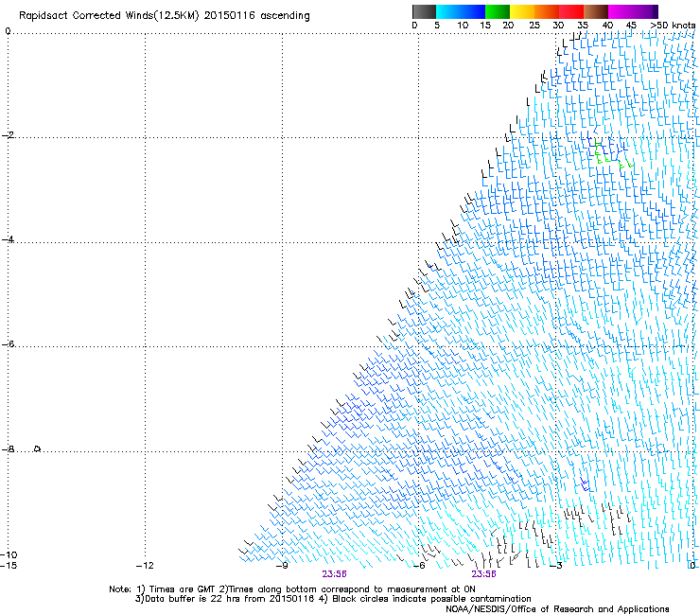The height and width of the screenshot is (615, 700).
Task: Click the small circle marker near latitude -8
Action: tap(38, 448)
